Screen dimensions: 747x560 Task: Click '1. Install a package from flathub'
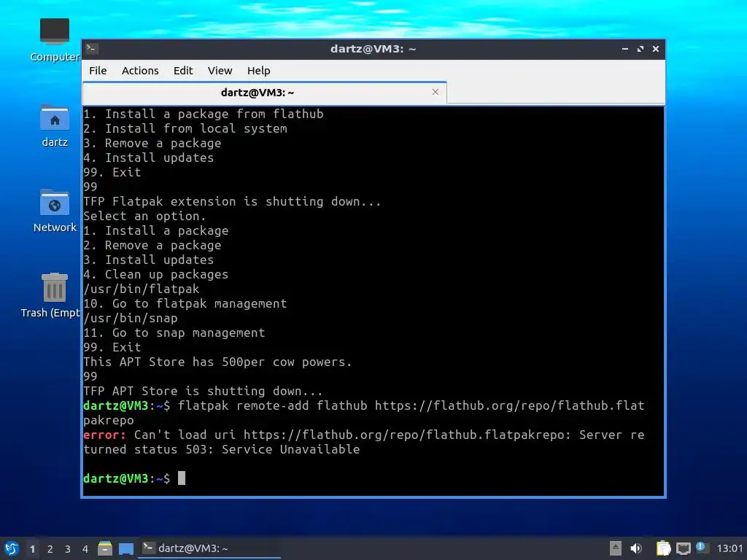point(204,114)
